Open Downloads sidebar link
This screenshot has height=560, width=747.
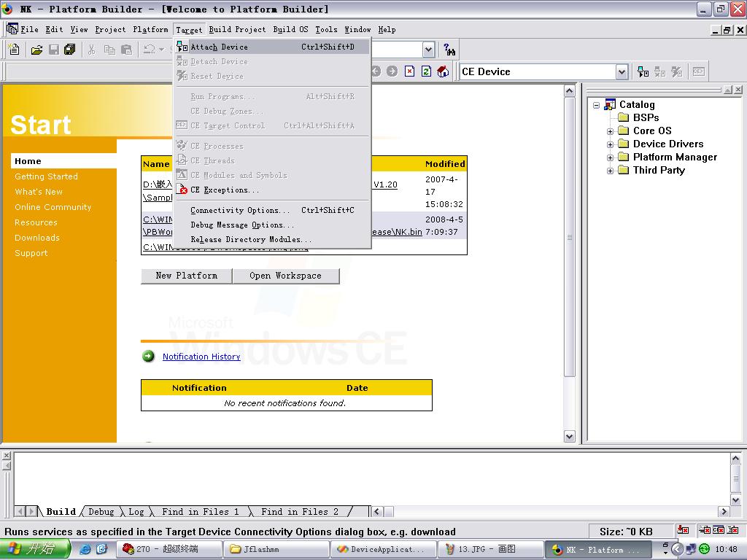tap(37, 238)
